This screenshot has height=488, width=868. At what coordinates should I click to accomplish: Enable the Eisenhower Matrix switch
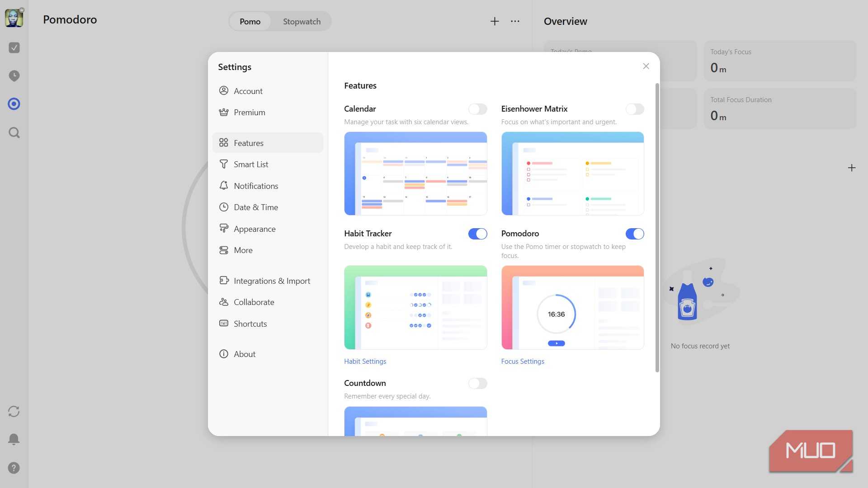(x=635, y=109)
